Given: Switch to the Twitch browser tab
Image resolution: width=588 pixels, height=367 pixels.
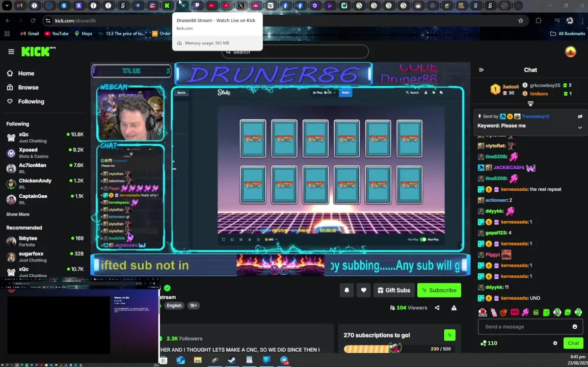Looking at the screenshot, I should (197, 6).
